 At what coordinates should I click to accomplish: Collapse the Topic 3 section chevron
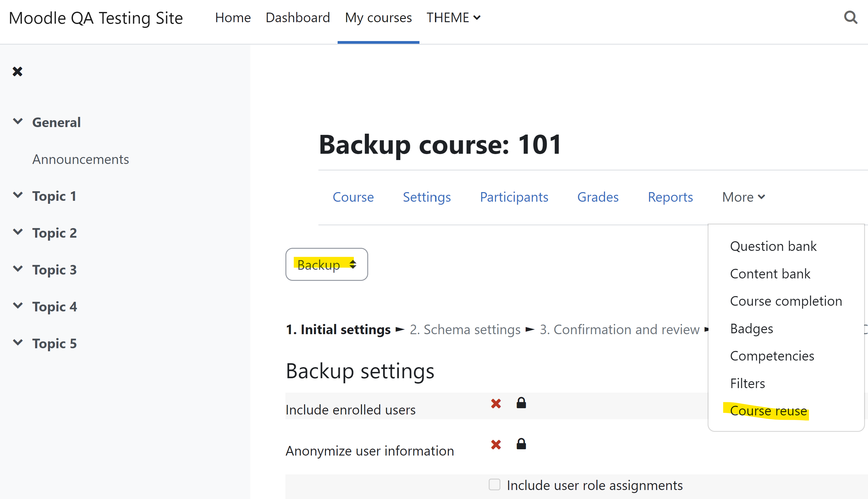click(18, 269)
